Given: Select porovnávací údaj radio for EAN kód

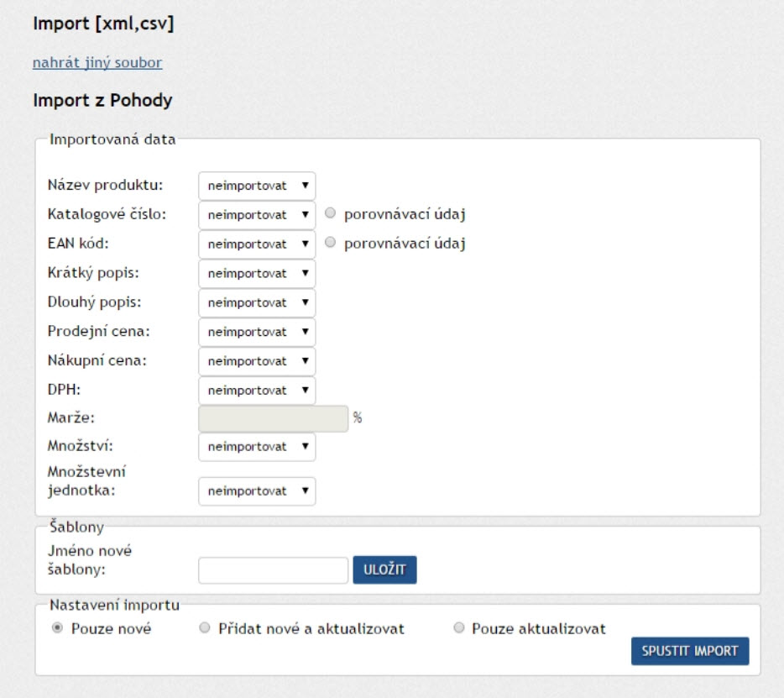Looking at the screenshot, I should (x=330, y=244).
